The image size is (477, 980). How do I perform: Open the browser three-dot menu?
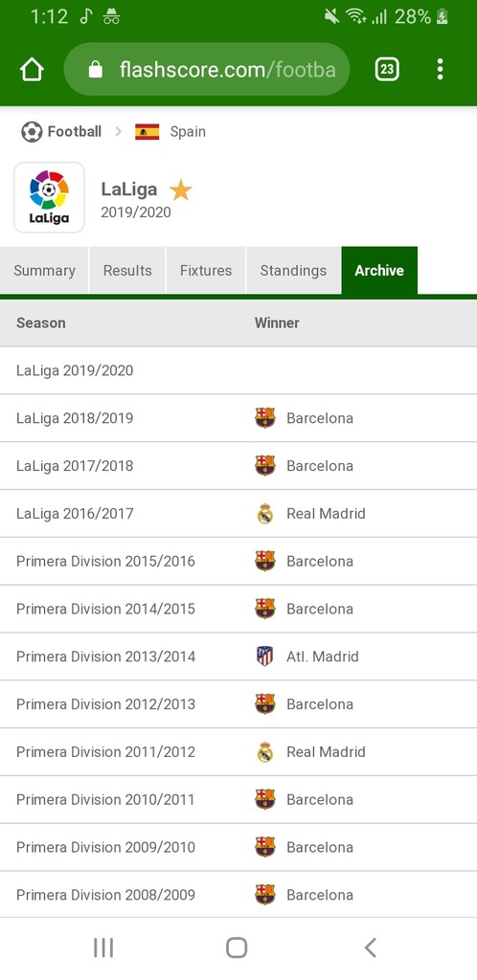(x=440, y=69)
